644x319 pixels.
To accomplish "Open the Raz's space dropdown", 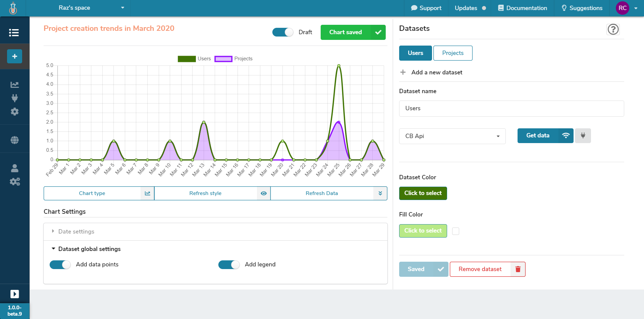I will (x=91, y=8).
